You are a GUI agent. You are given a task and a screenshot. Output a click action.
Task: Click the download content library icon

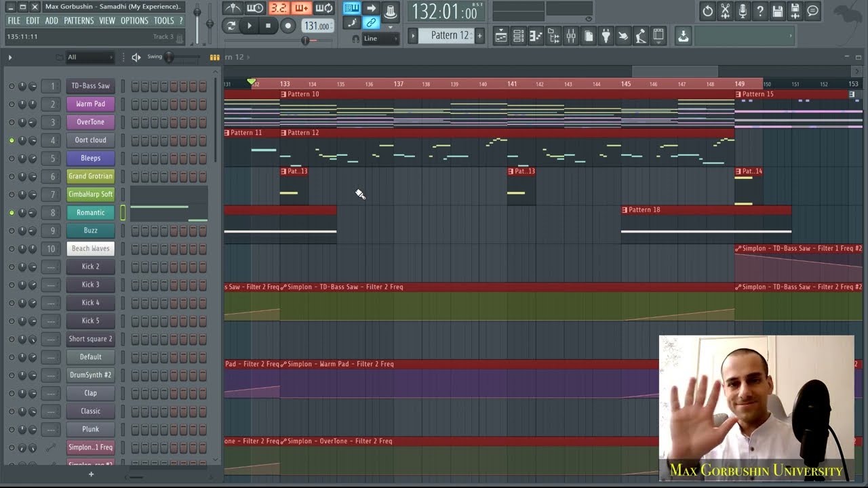pos(683,37)
